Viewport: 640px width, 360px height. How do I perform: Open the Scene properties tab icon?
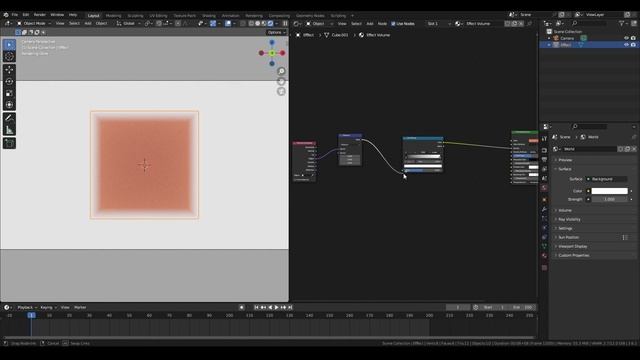(544, 178)
